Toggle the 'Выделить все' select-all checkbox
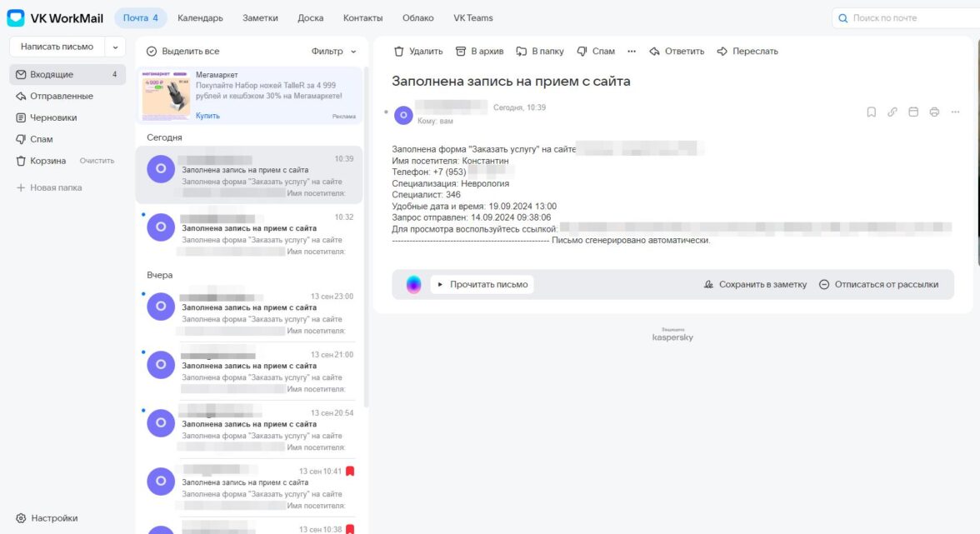The height and width of the screenshot is (534, 980). pos(152,52)
